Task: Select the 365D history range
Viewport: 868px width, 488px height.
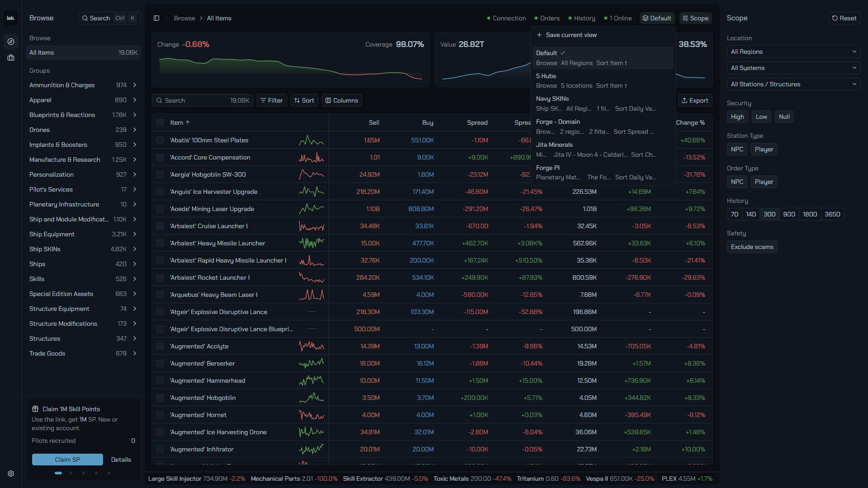Action: pos(832,214)
